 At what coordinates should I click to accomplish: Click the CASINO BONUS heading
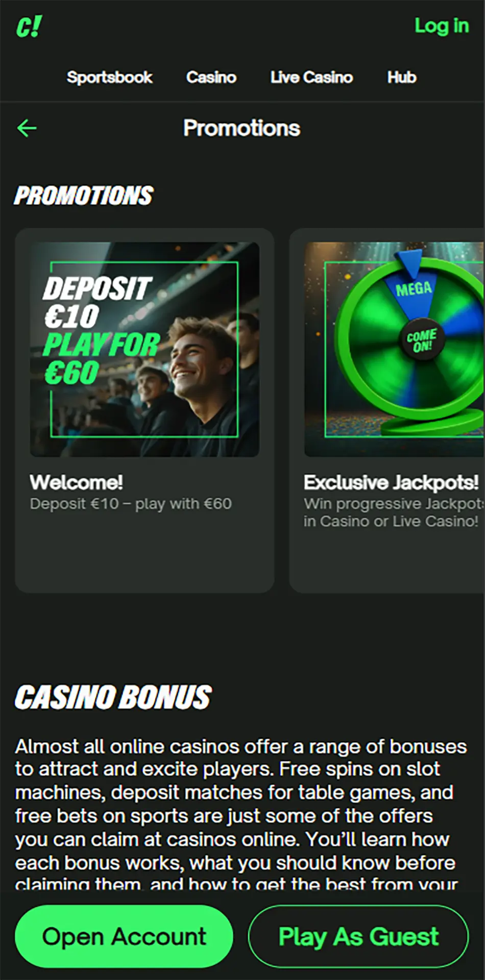coord(113,697)
